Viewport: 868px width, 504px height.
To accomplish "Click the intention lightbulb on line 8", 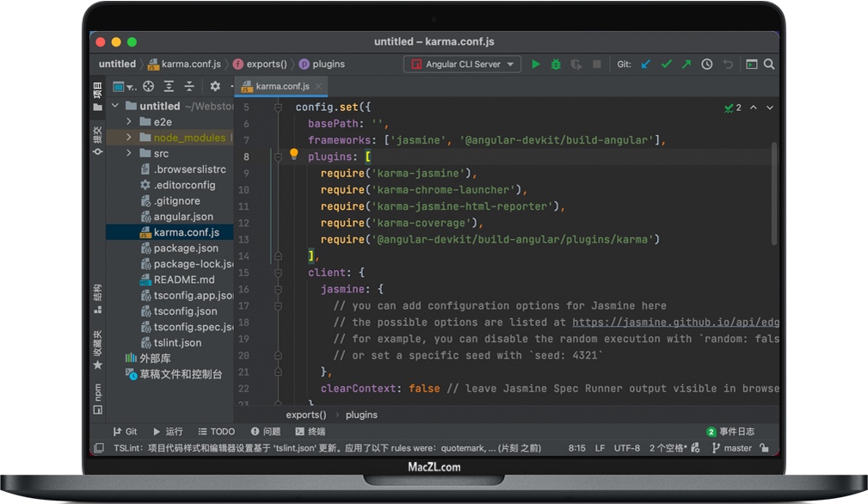I will point(292,156).
